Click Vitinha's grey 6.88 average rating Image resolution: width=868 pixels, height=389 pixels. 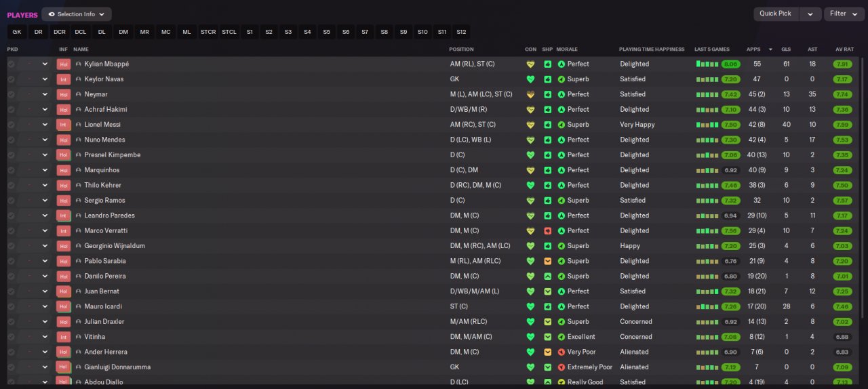tap(843, 337)
